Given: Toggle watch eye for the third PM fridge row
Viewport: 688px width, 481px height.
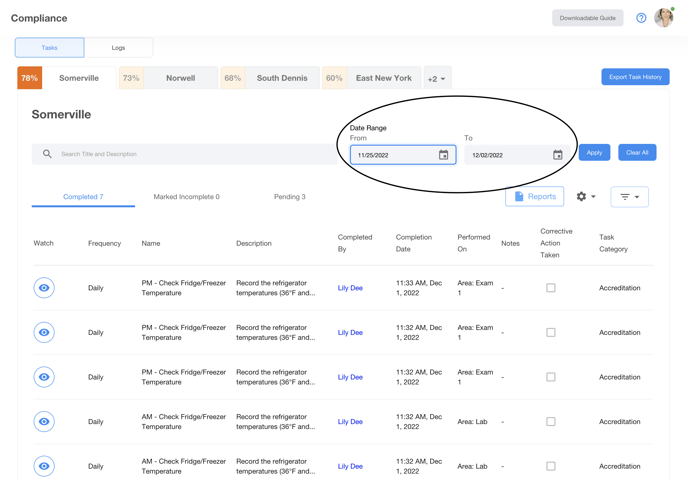Looking at the screenshot, I should click(x=44, y=377).
